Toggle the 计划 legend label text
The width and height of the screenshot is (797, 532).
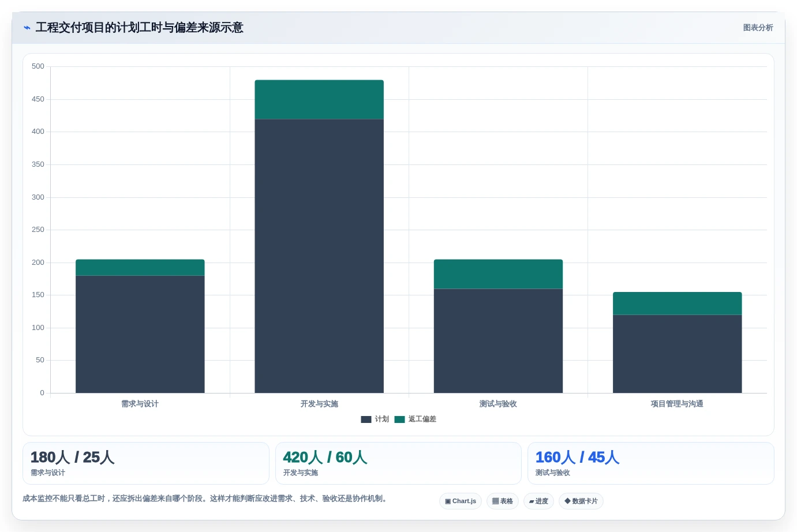[382, 419]
